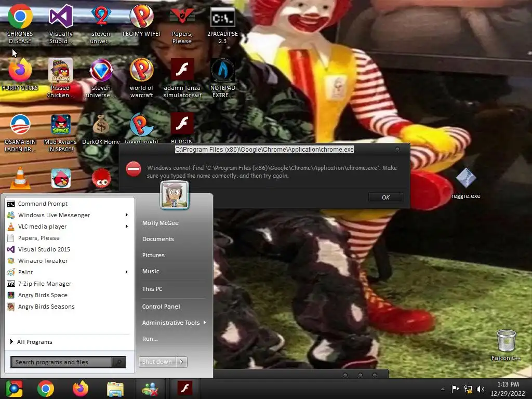Open Music from Start menu
532x399 pixels.
(x=150, y=271)
